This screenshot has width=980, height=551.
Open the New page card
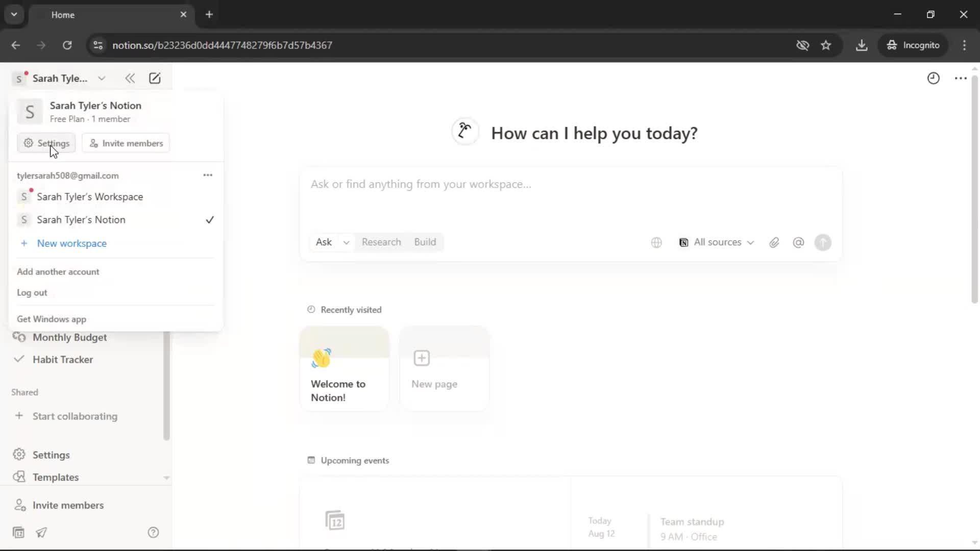[x=445, y=368]
